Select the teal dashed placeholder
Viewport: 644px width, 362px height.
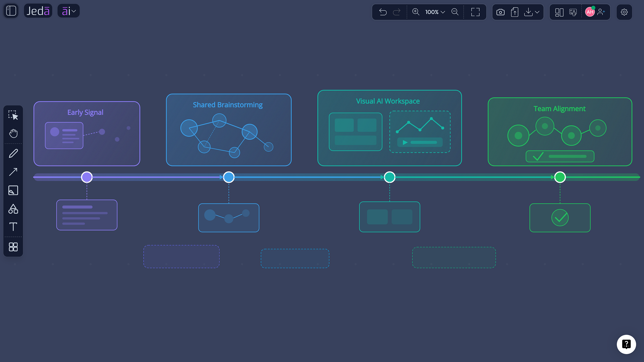click(454, 258)
